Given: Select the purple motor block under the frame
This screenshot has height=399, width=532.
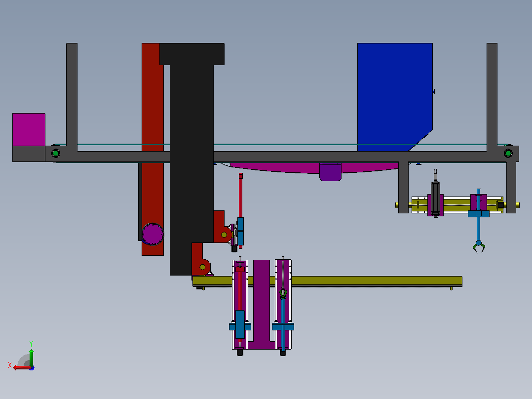Looking at the screenshot, I should 330,172.
